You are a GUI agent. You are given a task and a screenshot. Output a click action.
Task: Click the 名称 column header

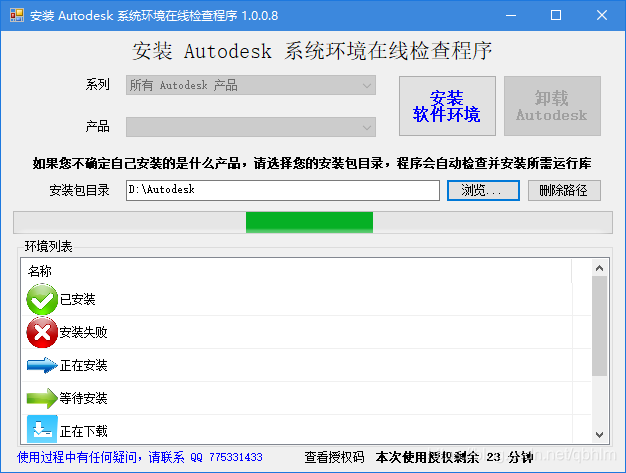click(x=296, y=271)
